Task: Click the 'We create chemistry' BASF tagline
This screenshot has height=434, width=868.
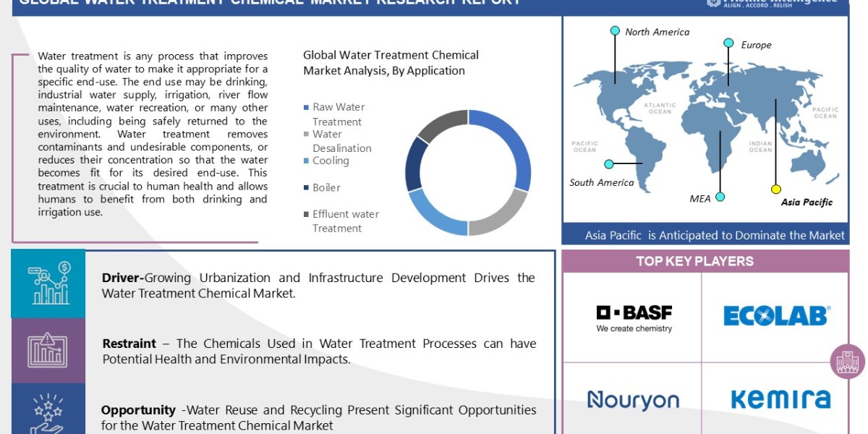Action: point(634,328)
